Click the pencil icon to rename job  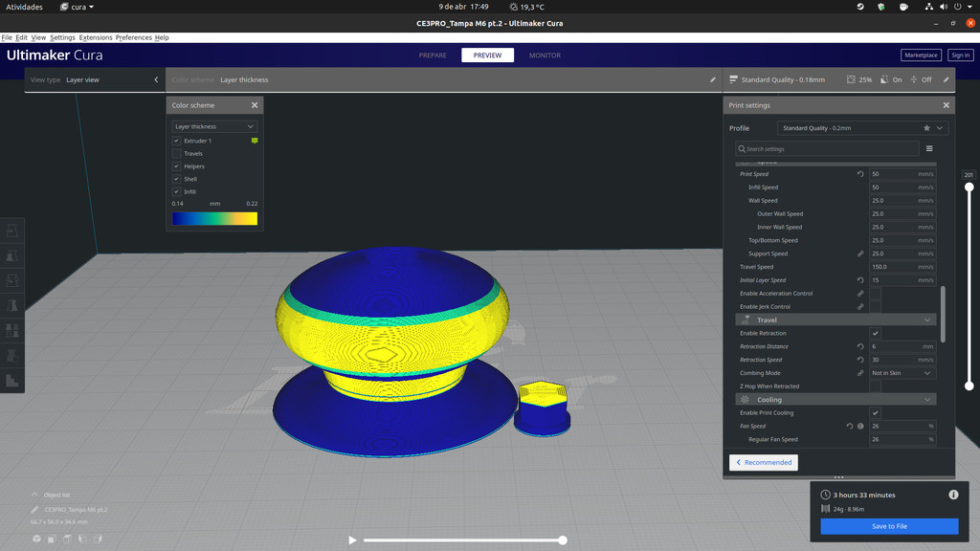click(35, 510)
